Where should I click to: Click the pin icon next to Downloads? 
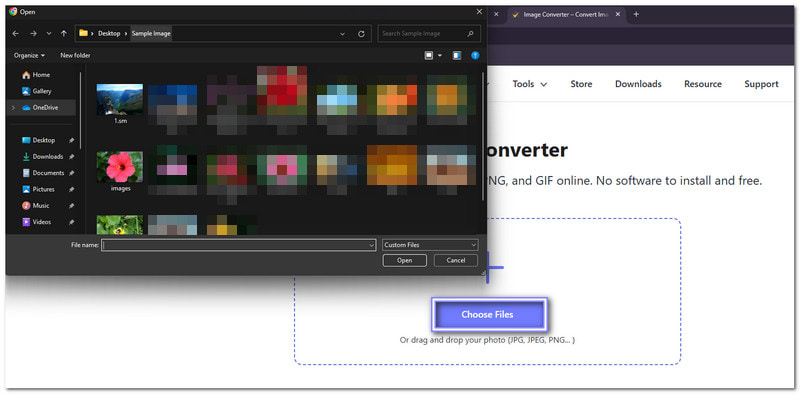point(71,157)
